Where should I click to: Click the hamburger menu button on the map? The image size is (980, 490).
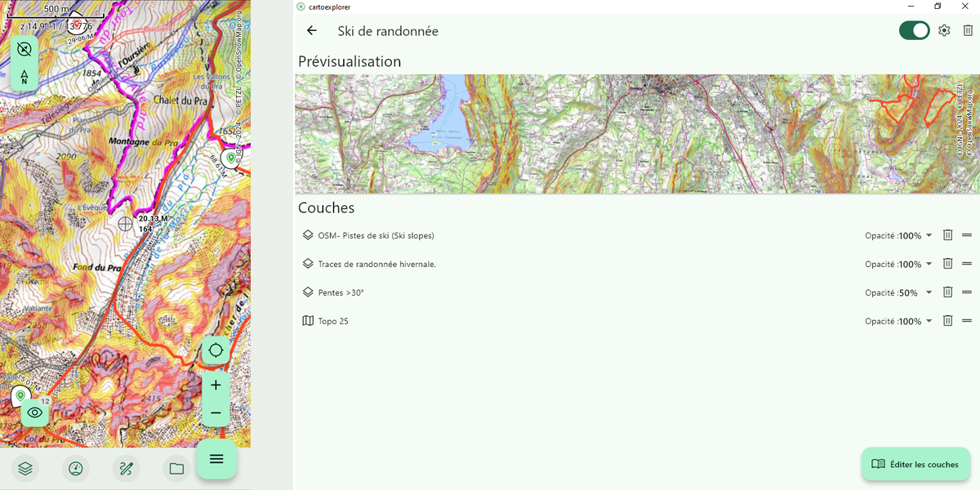click(x=216, y=459)
